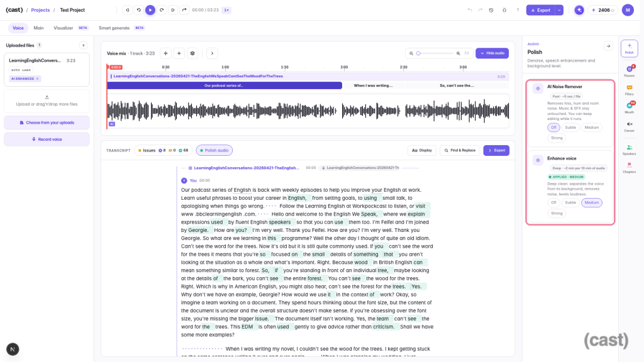This screenshot has width=644, height=362.
Task: Click the split track icon in Voice mix
Action: click(x=165, y=53)
